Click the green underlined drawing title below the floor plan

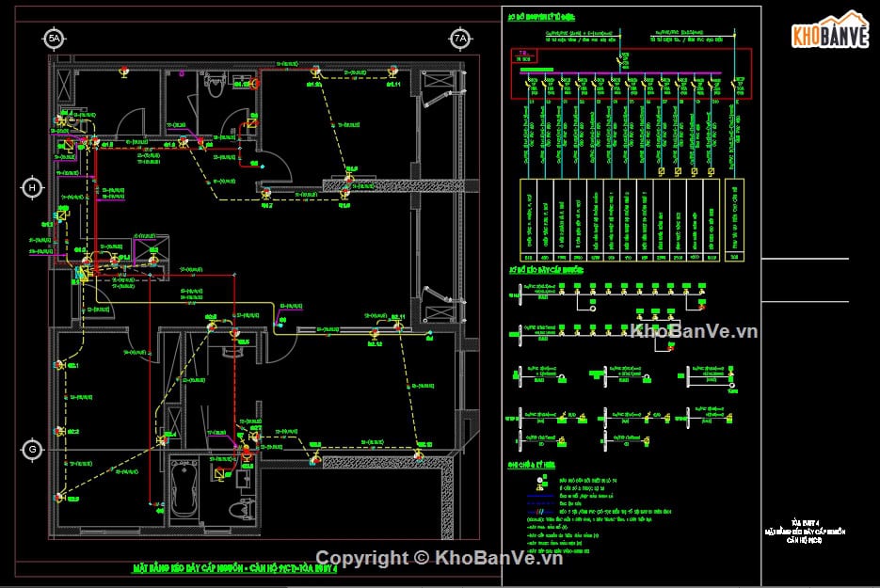coord(234,568)
